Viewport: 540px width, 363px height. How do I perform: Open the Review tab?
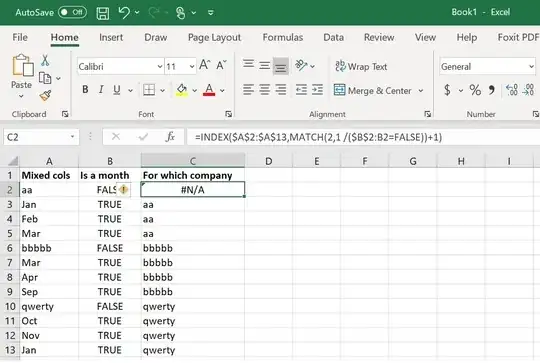[379, 37]
